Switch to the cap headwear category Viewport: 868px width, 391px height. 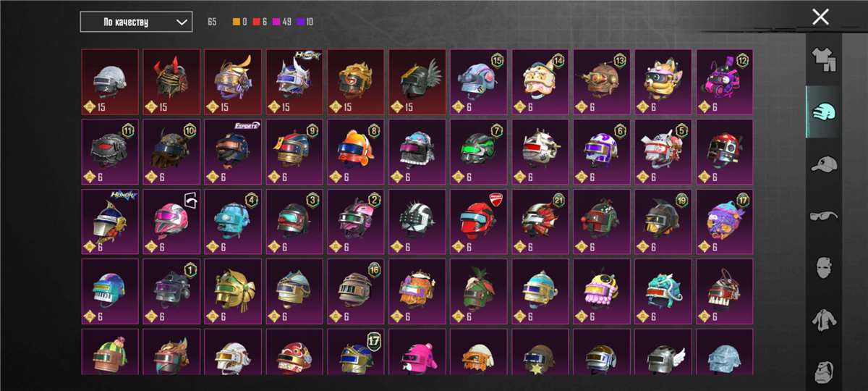[x=823, y=164]
